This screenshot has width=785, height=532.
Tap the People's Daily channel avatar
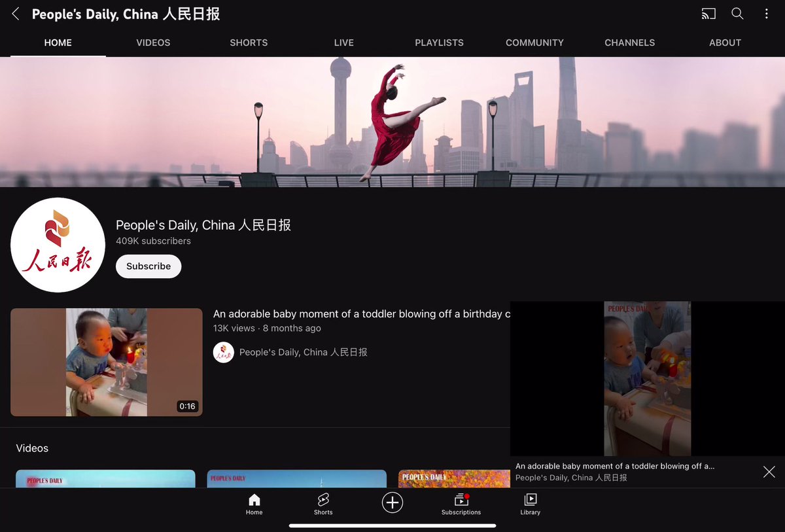pyautogui.click(x=58, y=245)
